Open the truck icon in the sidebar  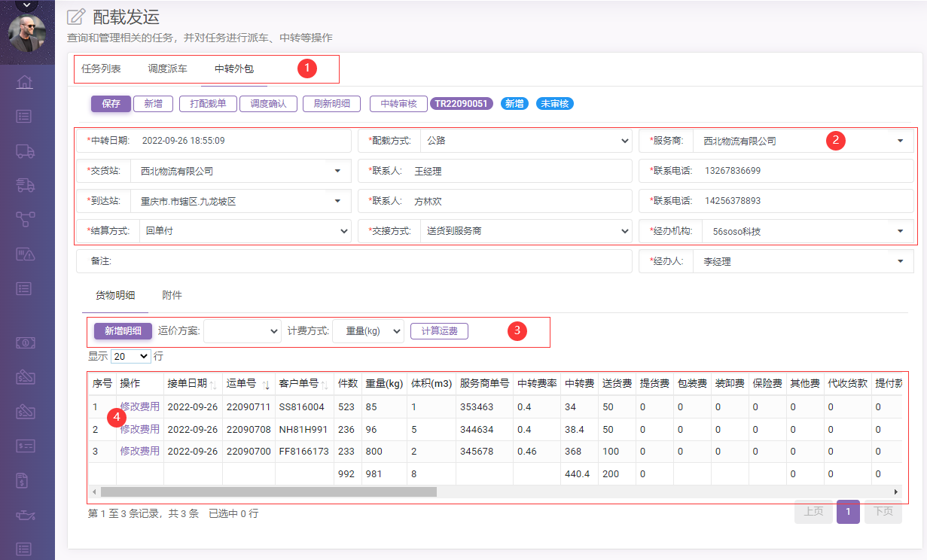coord(25,151)
